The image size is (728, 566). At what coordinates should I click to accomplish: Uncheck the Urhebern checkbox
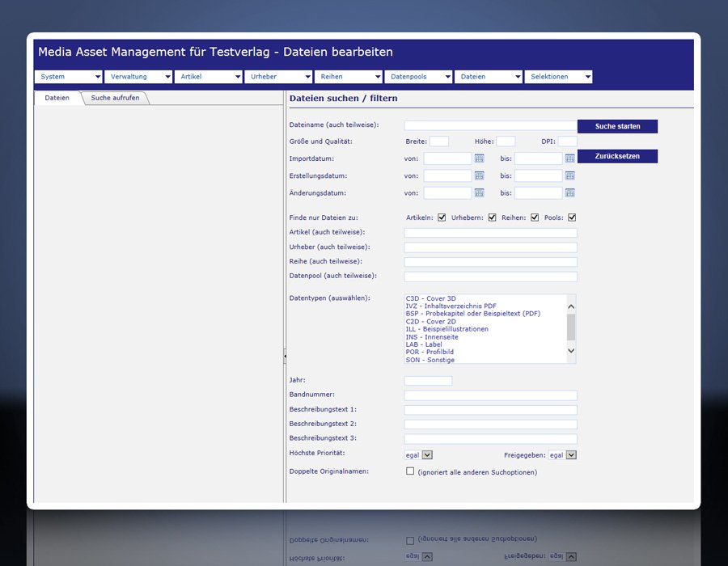pos(492,218)
